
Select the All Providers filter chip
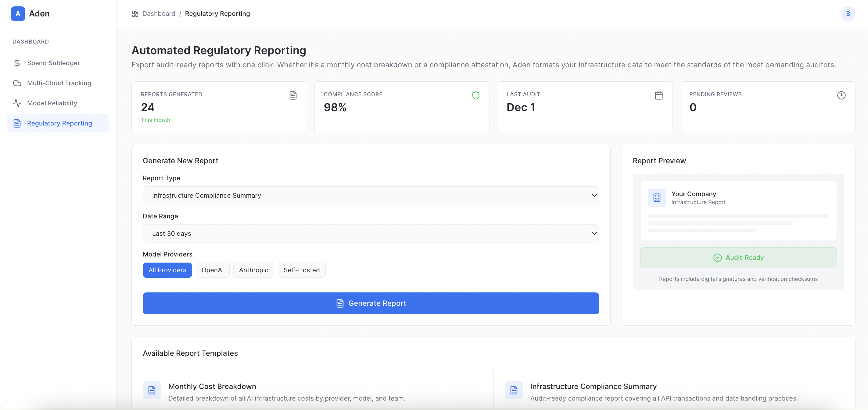pyautogui.click(x=167, y=270)
